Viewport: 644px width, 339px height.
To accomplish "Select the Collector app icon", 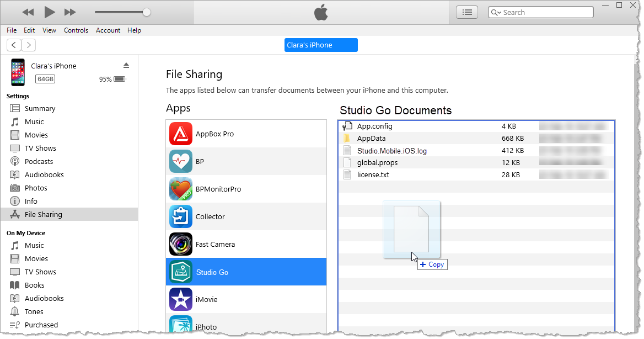I will (x=181, y=216).
